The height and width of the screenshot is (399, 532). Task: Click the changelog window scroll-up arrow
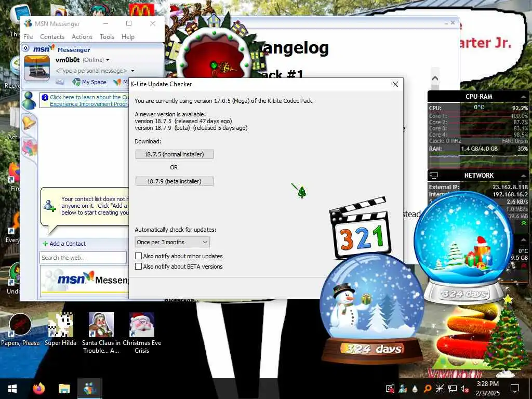[x=435, y=78]
